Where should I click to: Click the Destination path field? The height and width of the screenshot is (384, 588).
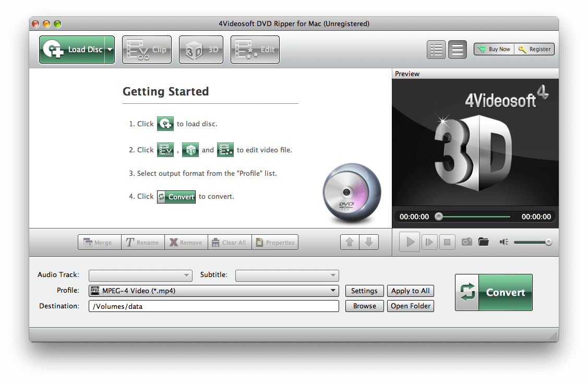(213, 306)
